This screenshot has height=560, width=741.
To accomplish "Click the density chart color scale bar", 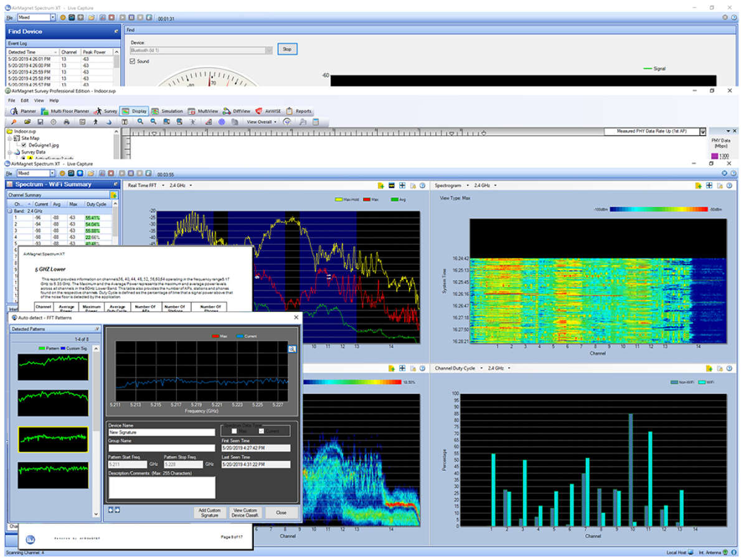I will 352,382.
